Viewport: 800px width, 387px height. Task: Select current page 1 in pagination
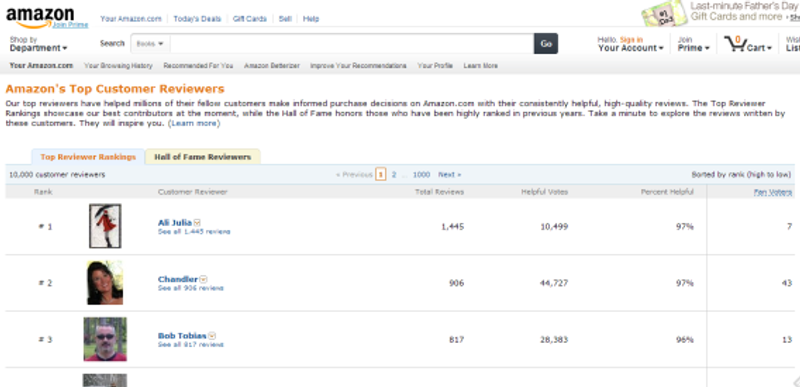pyautogui.click(x=380, y=174)
